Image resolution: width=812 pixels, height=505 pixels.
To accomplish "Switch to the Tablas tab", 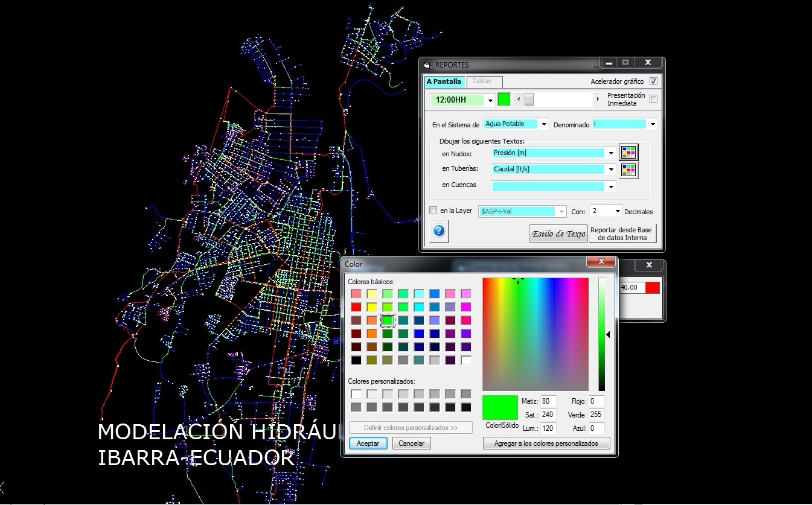I will [482, 81].
